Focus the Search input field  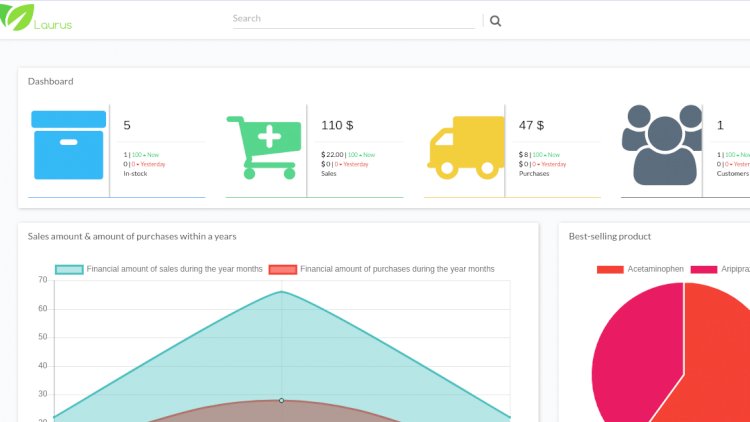pyautogui.click(x=353, y=19)
